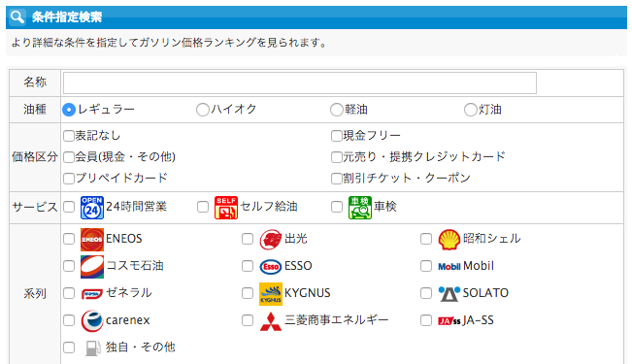This screenshot has height=364, width=632.
Task: Click the サービス row label
Action: pos(35,207)
